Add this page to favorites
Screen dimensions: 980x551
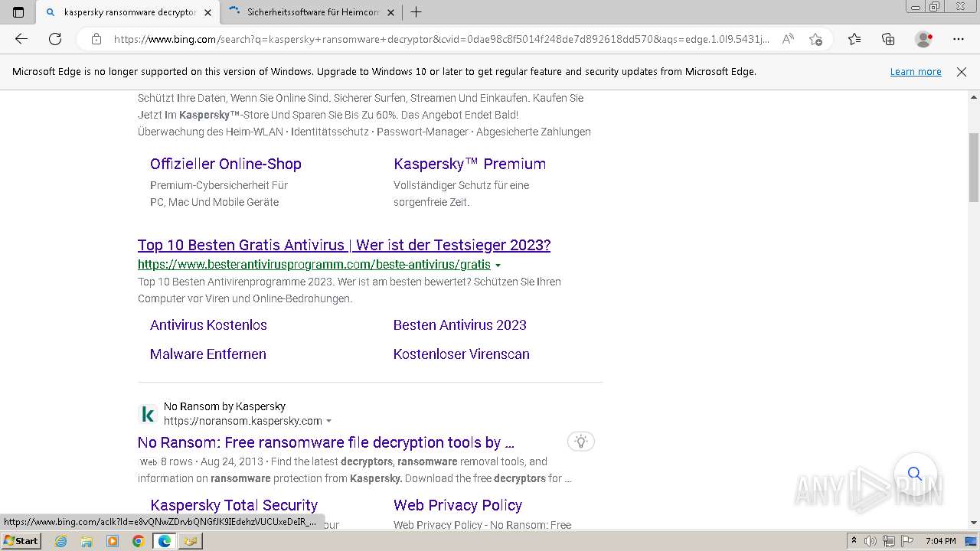point(815,39)
